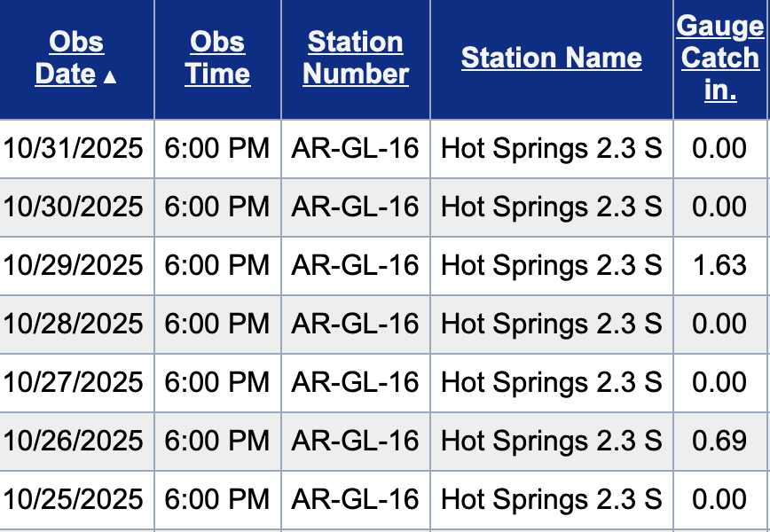Sort by the Obs Time column

coord(217,58)
